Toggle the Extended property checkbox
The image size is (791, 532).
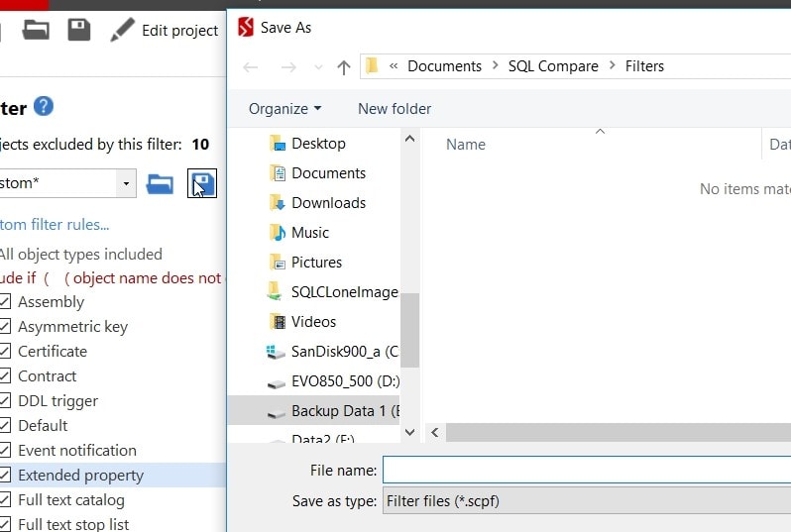pyautogui.click(x=5, y=475)
